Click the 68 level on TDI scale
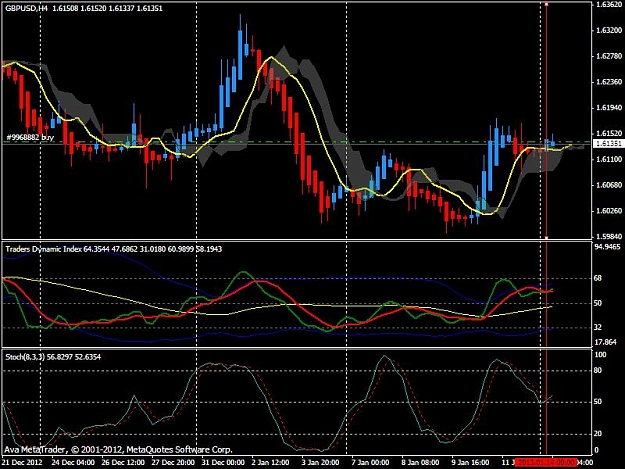Viewport: 625px width, 469px height. (x=597, y=278)
